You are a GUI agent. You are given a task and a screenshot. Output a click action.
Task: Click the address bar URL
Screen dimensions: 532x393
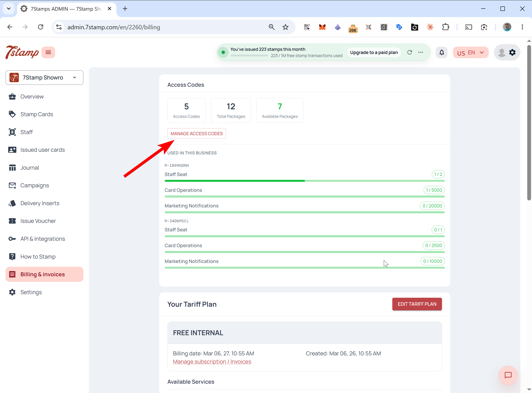pyautogui.click(x=114, y=27)
